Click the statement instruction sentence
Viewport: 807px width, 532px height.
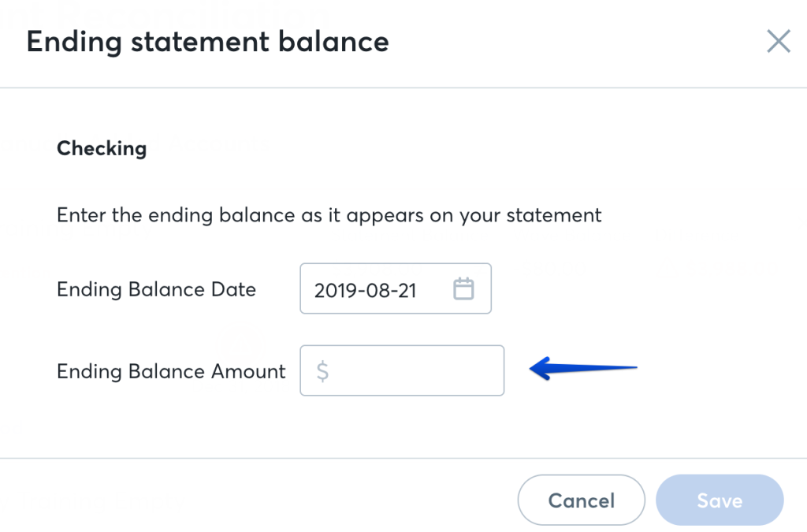[329, 216]
